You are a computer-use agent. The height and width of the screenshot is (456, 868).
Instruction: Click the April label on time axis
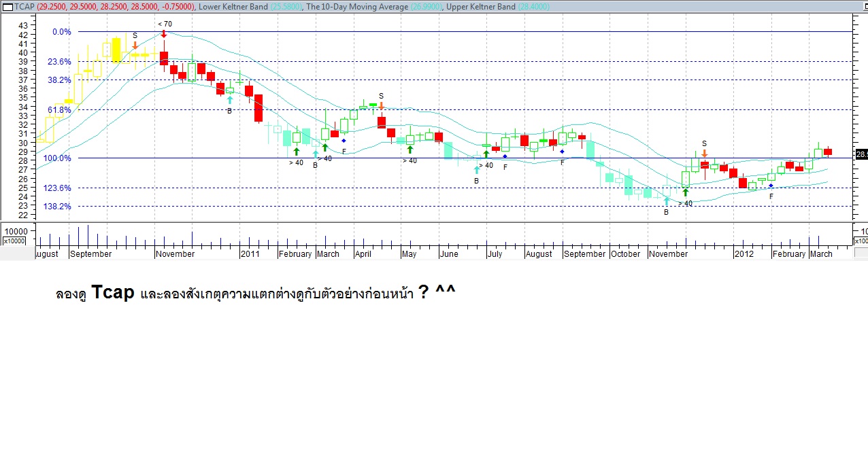coord(363,254)
